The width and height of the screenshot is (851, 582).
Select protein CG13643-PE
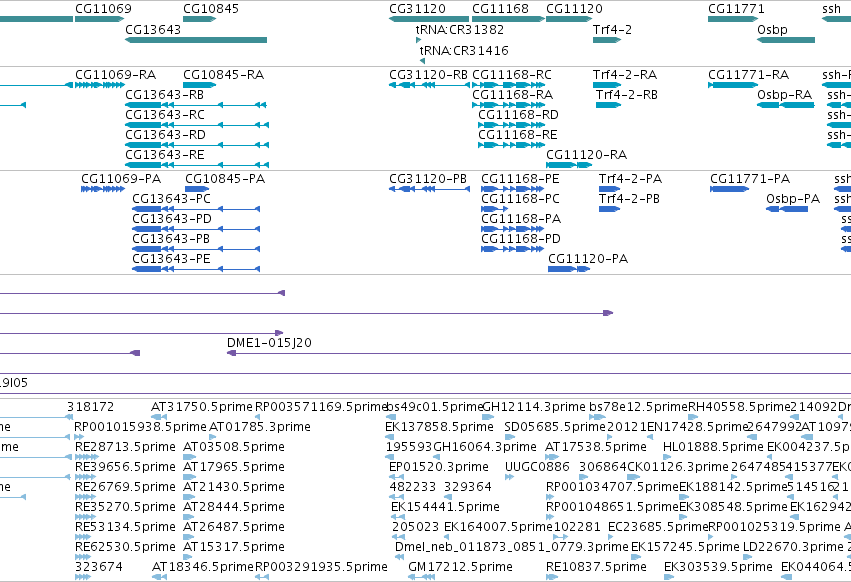click(171, 259)
